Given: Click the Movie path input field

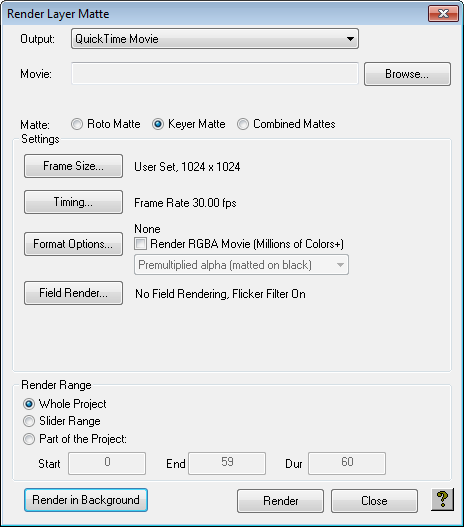Looking at the screenshot, I should pos(215,73).
